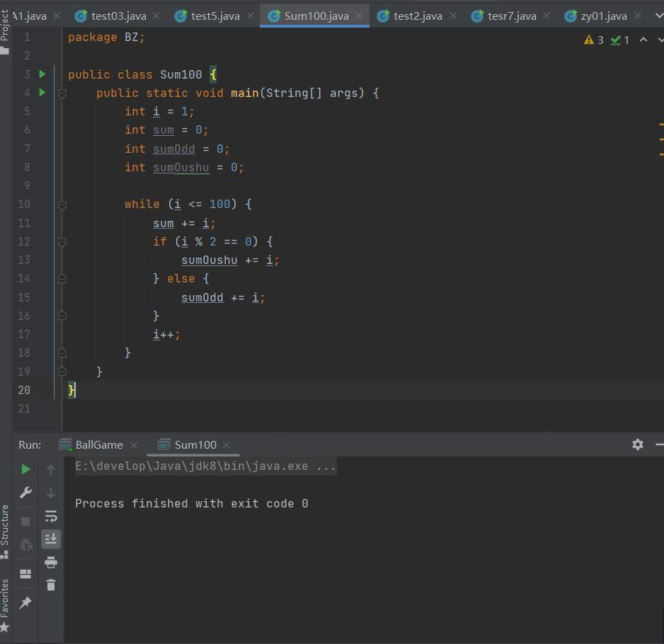Click 'i++;' statement on line 17

[166, 335]
